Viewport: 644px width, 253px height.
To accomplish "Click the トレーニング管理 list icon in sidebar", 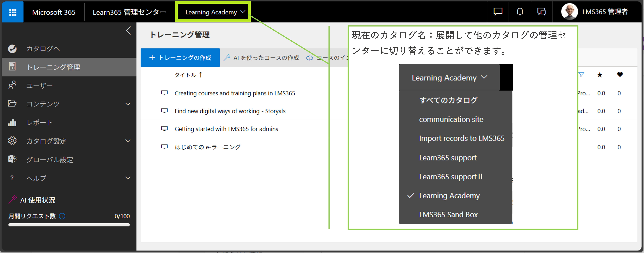I will tap(12, 67).
